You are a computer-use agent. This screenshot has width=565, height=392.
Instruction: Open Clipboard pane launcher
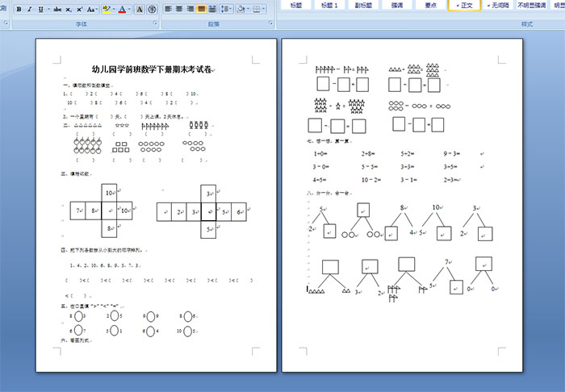point(6,23)
